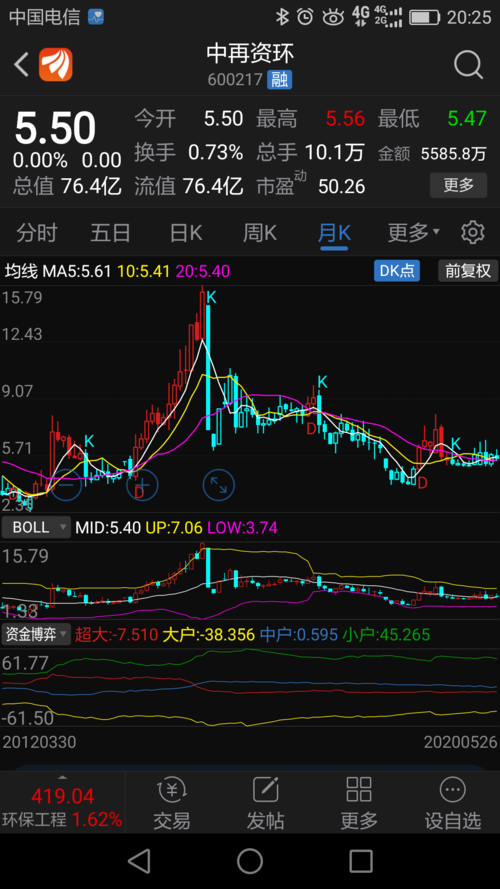Tap the zoom-in plus circle on chart
This screenshot has width=500, height=889.
pyautogui.click(x=142, y=485)
